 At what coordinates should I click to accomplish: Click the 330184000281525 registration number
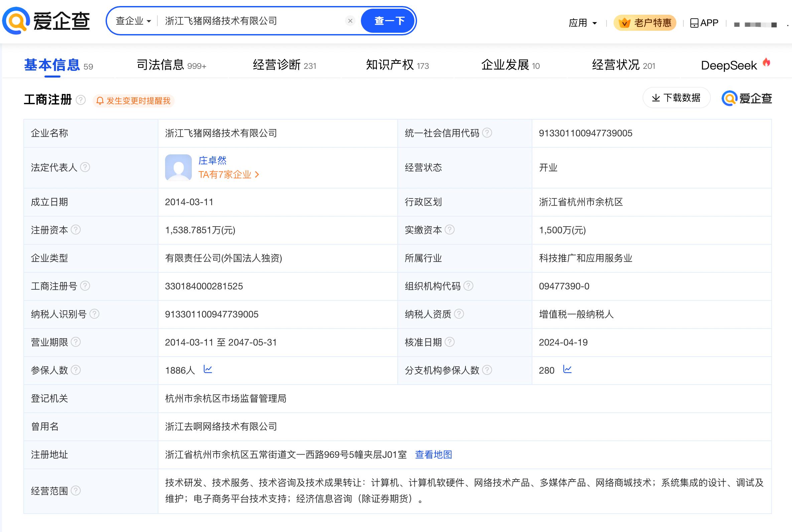click(x=204, y=286)
